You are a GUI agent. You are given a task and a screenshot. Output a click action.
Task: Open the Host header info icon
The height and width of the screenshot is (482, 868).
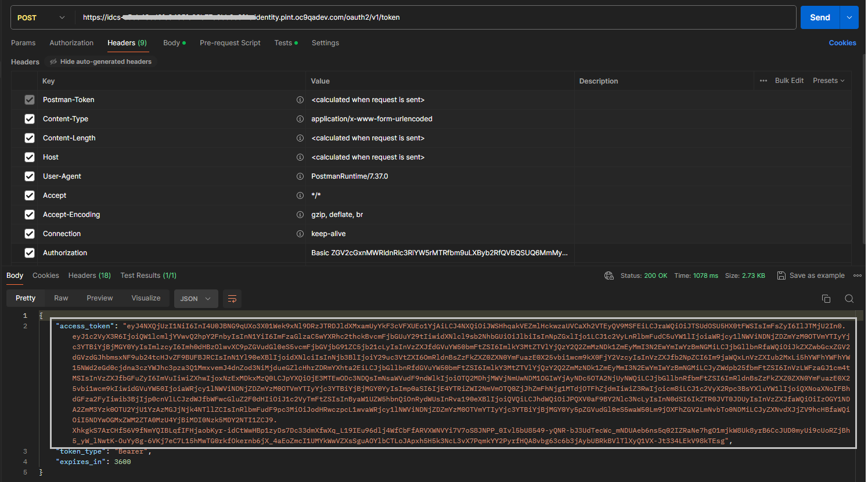click(x=300, y=157)
